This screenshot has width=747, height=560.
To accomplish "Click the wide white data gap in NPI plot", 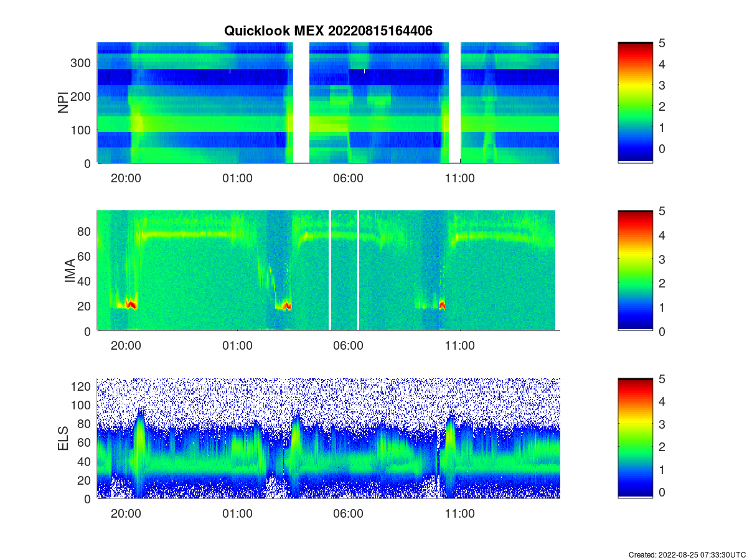I will coord(301,103).
